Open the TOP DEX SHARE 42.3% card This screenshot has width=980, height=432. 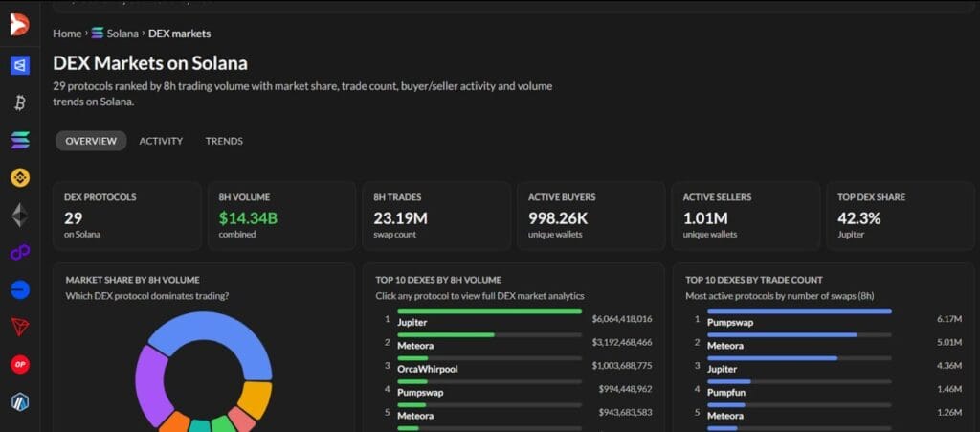pyautogui.click(x=901, y=216)
